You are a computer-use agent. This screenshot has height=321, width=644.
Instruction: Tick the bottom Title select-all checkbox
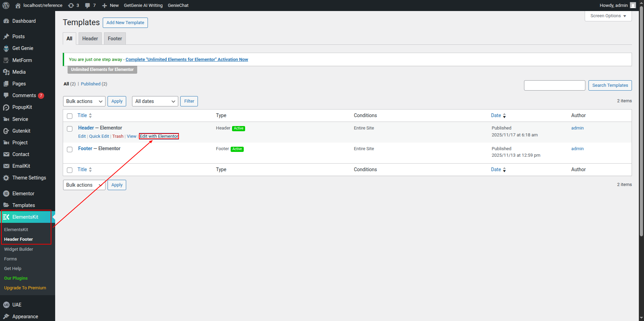coord(70,170)
